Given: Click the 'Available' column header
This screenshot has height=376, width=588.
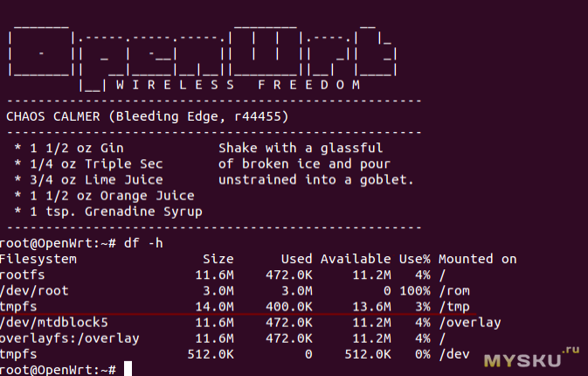Looking at the screenshot, I should [356, 259].
